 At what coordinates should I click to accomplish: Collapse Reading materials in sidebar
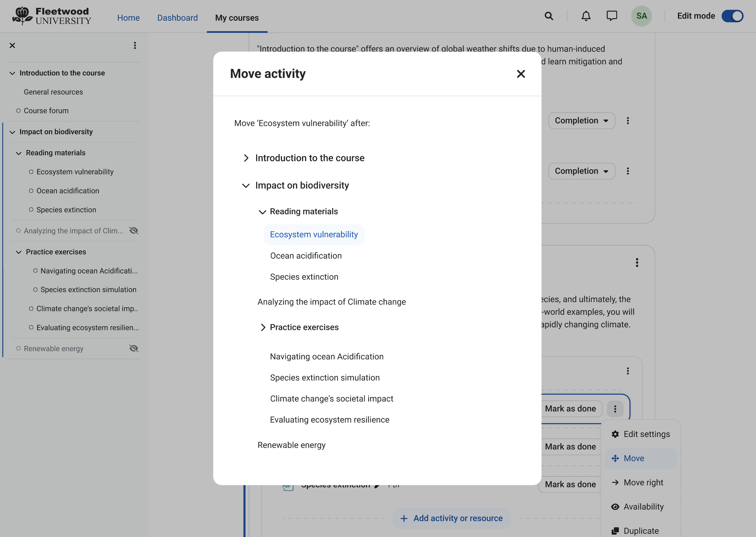[x=18, y=153]
